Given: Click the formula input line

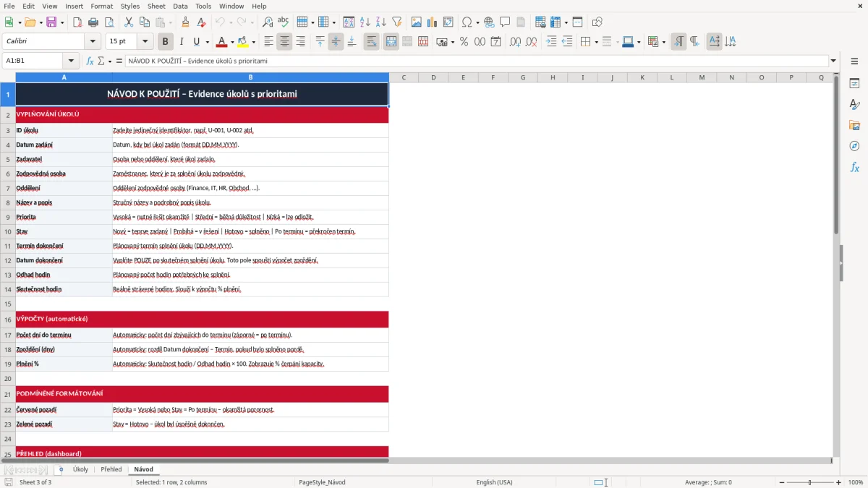Looking at the screenshot, I should coord(477,61).
